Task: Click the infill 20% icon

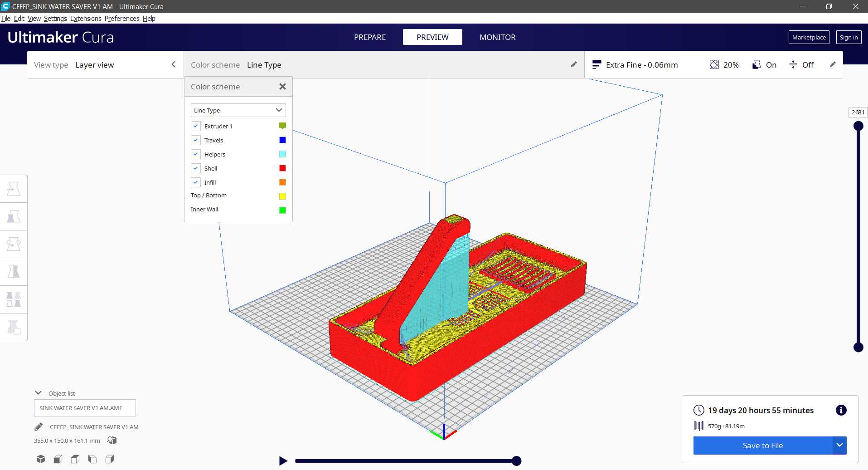Action: [714, 64]
